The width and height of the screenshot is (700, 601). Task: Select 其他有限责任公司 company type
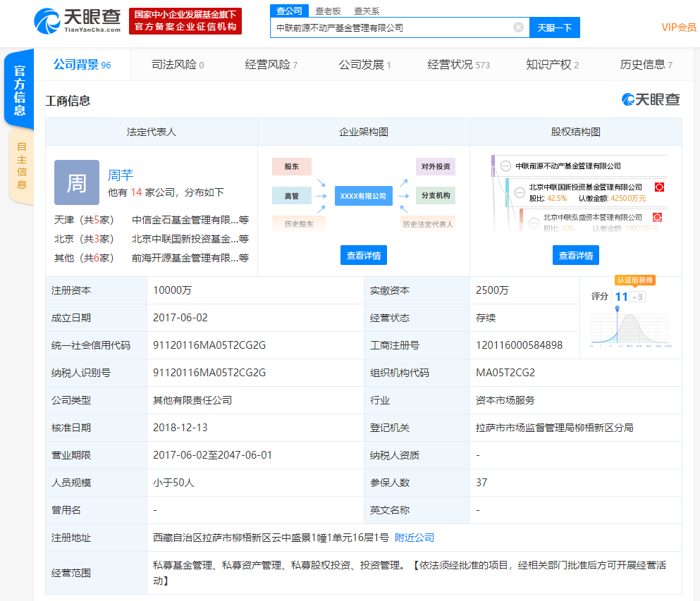click(192, 400)
